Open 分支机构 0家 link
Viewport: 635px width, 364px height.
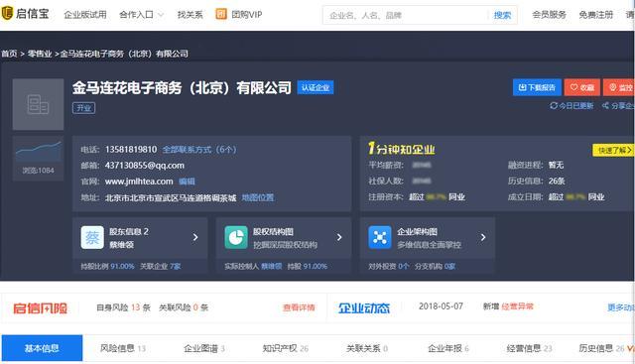tap(435, 267)
